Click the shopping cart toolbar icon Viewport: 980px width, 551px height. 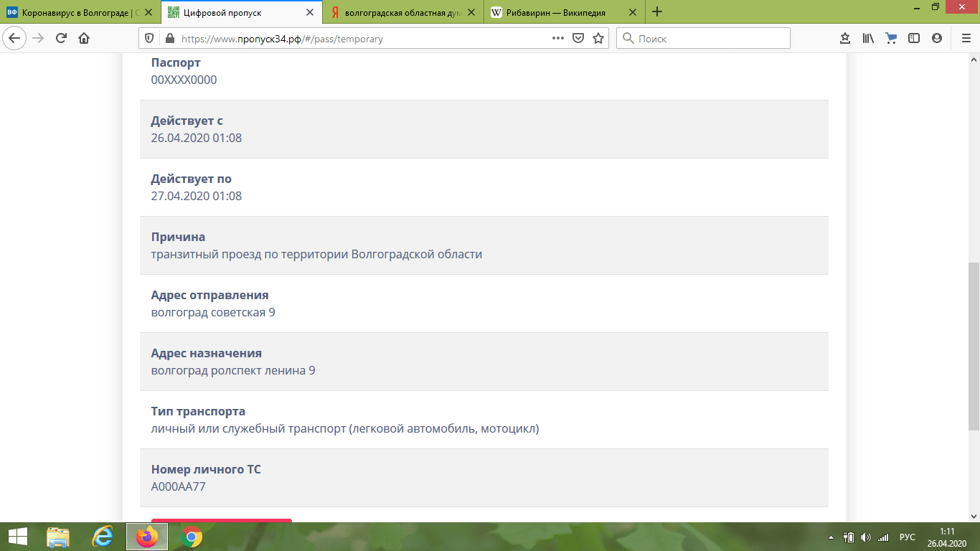(891, 39)
